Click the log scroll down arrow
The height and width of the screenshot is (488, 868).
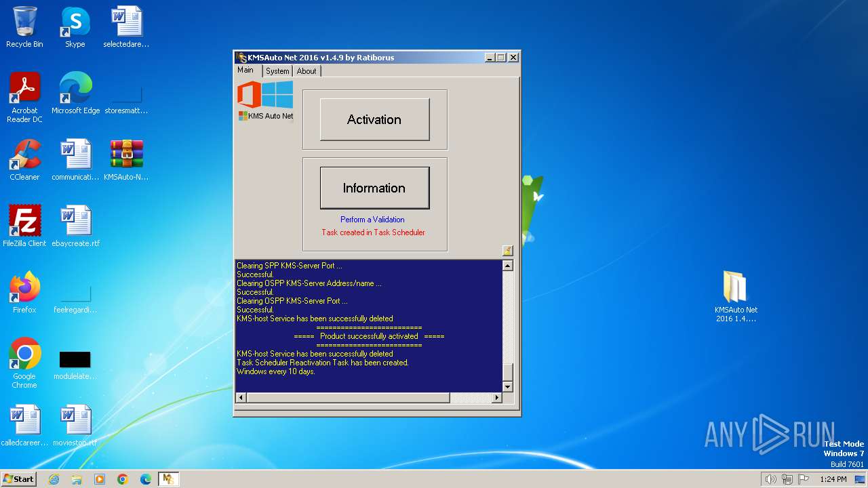507,387
